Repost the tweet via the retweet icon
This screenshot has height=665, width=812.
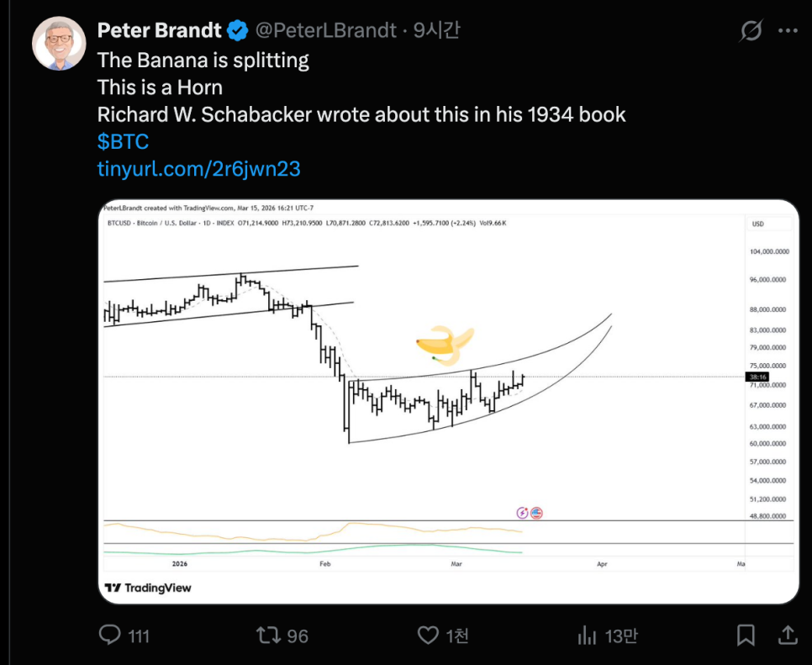coord(269,635)
